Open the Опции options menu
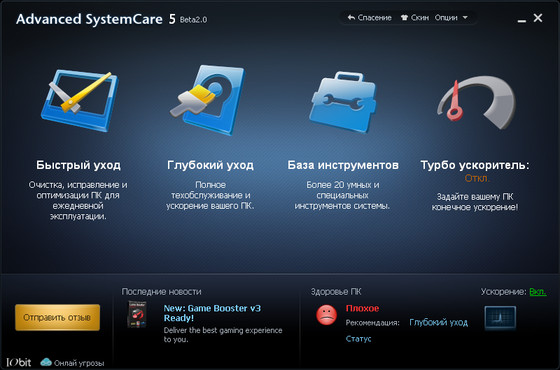This screenshot has width=560, height=370. click(x=446, y=18)
